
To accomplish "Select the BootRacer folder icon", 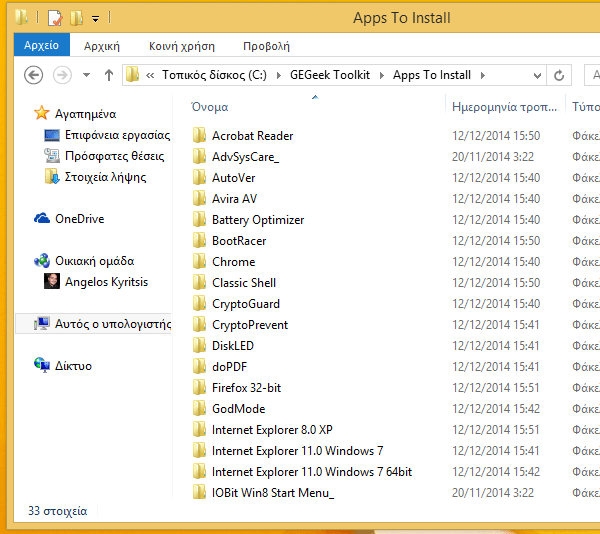I will point(199,241).
